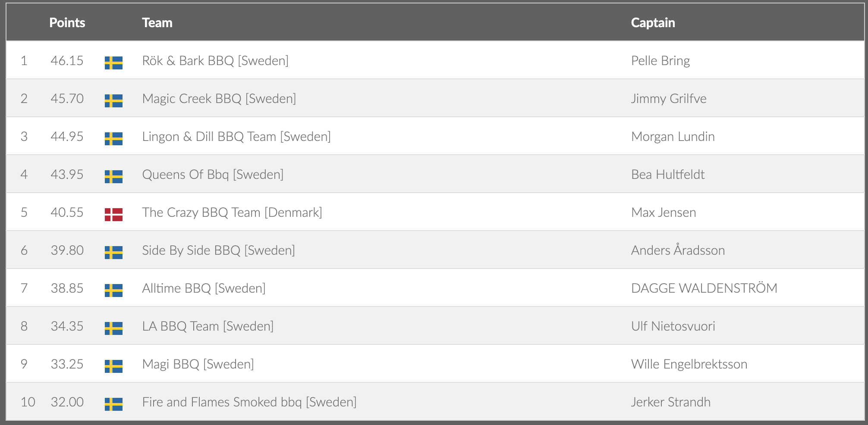Click the Sweden flag beside Magi BBQ
Viewport: 868px width, 425px height.
pos(113,366)
